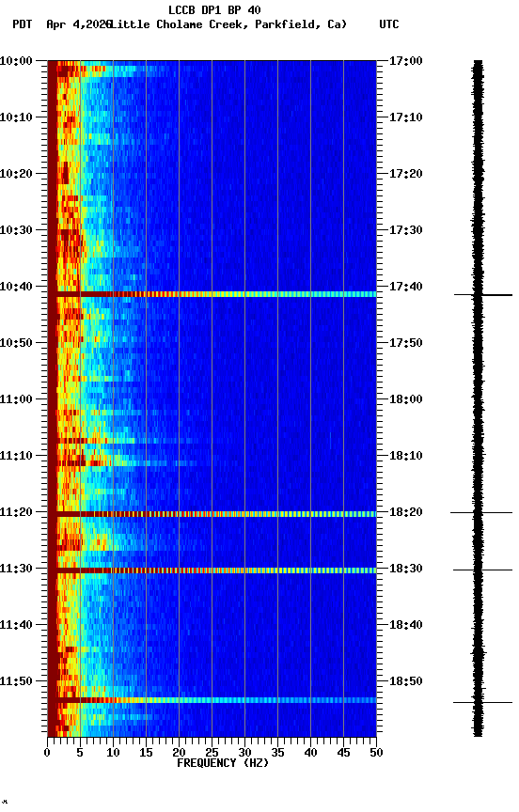Screen dimensions: 519x812
Task: Click the 10 Hz frequency tick label
Action: (x=113, y=753)
